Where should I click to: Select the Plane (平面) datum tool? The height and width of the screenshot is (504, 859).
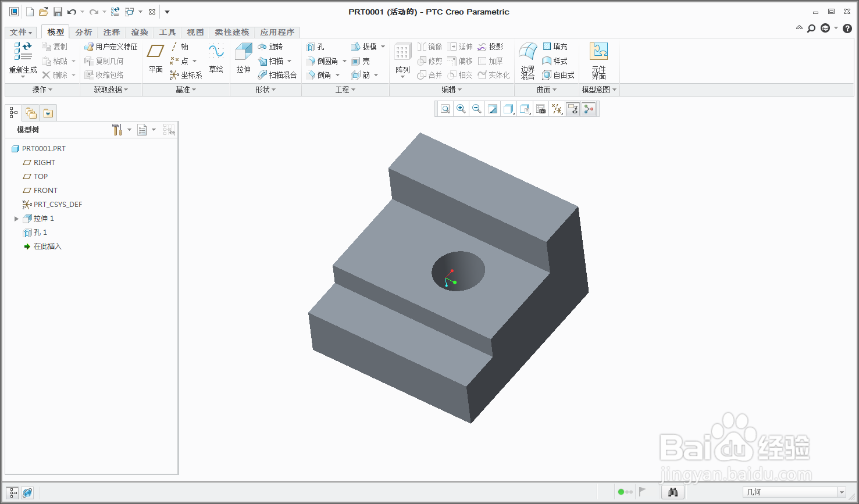[x=155, y=58]
